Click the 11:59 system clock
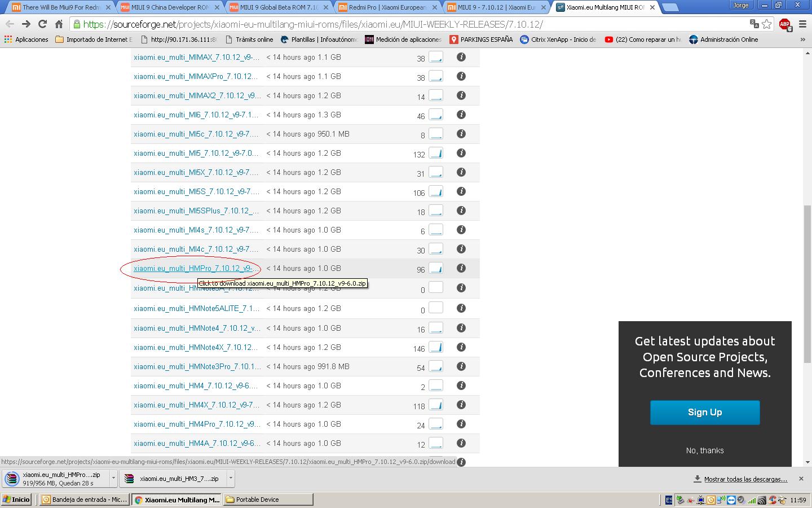Image resolution: width=812 pixels, height=508 pixels. pyautogui.click(x=798, y=500)
